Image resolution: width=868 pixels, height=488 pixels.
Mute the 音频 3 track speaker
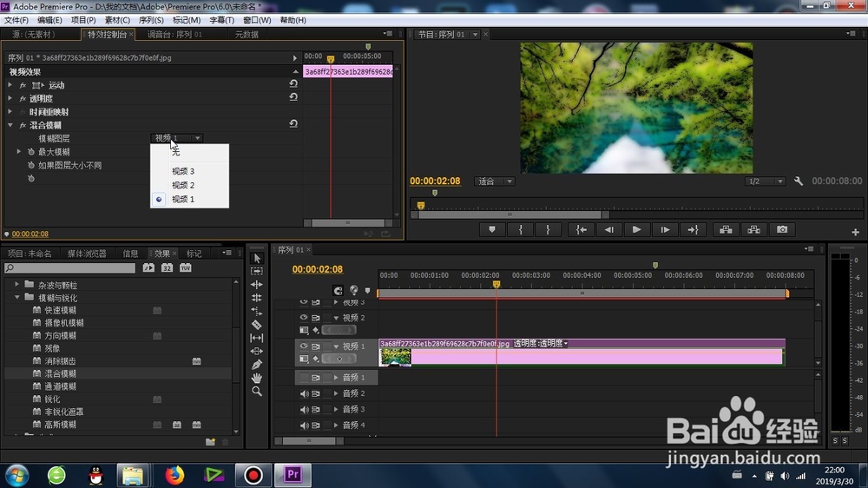(304, 409)
